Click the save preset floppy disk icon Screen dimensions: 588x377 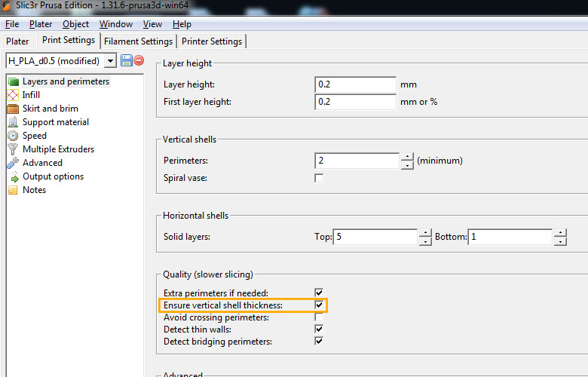point(127,60)
